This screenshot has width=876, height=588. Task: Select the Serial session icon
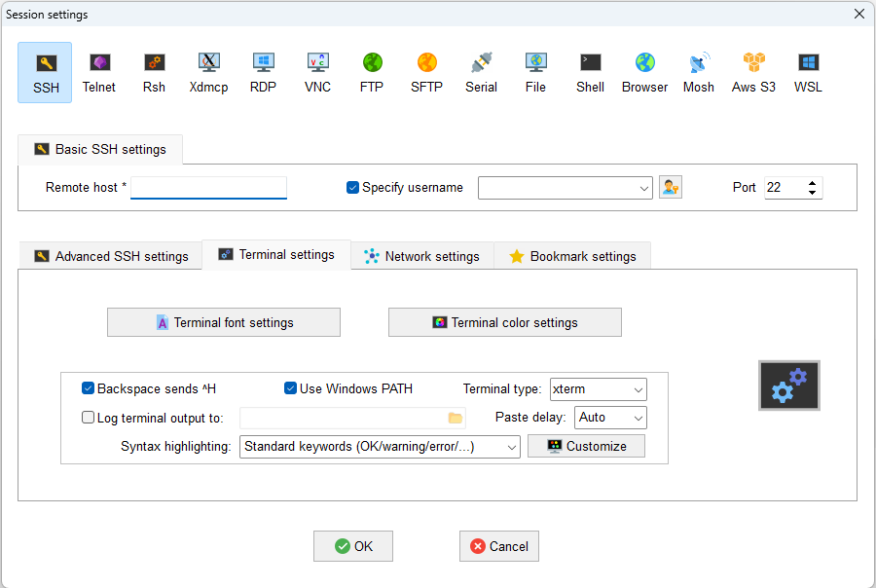click(x=481, y=73)
